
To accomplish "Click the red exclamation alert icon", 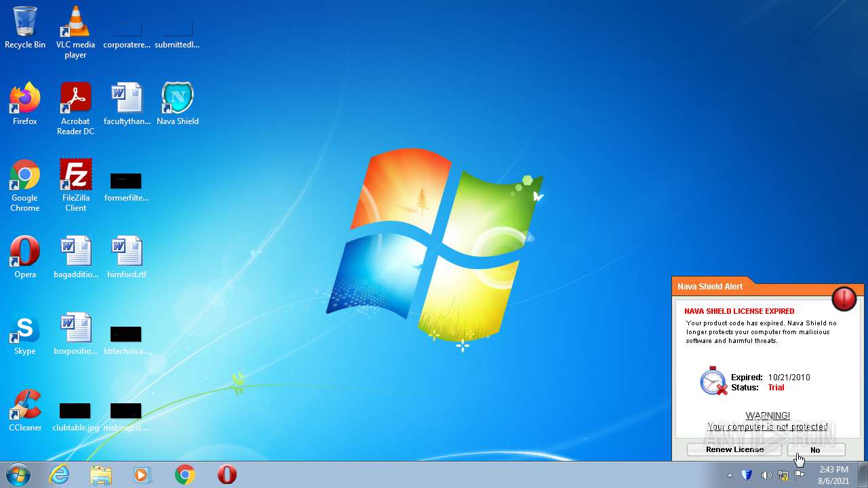I will (x=844, y=298).
